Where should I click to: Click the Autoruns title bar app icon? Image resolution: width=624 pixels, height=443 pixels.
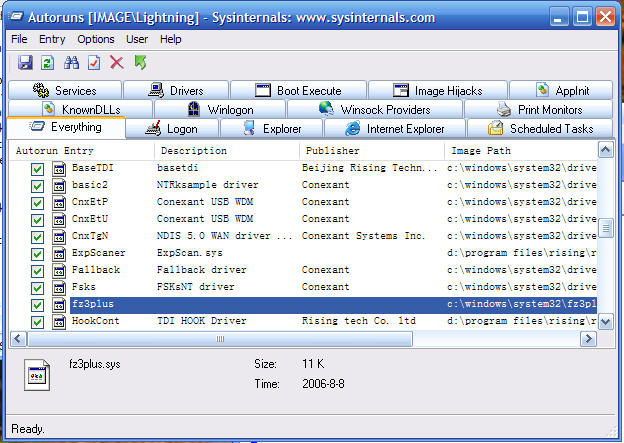point(17,17)
